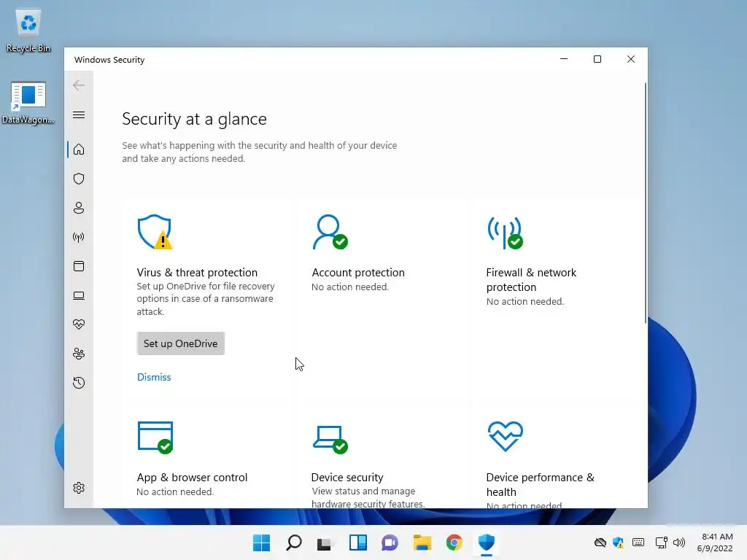Maximize the Windows Security window
The height and width of the screenshot is (560, 747).
(x=597, y=59)
